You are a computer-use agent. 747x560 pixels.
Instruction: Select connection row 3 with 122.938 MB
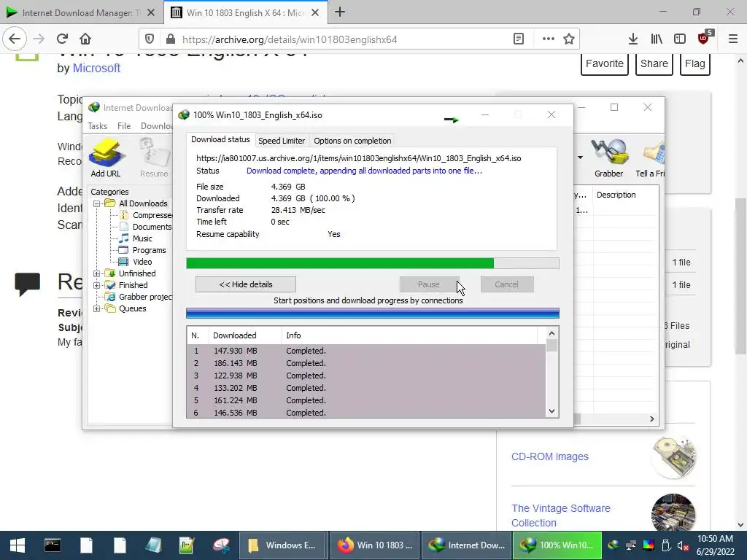pos(366,376)
